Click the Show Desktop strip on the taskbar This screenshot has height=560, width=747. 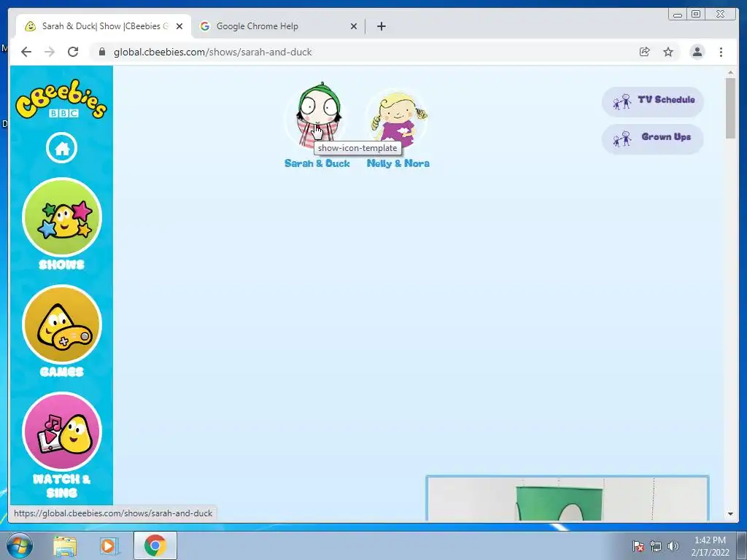[x=742, y=545]
